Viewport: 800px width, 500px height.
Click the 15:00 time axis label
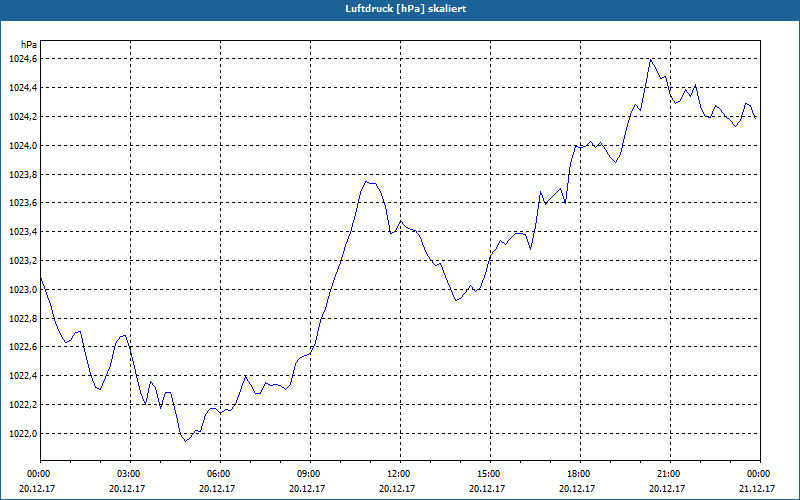click(x=490, y=474)
